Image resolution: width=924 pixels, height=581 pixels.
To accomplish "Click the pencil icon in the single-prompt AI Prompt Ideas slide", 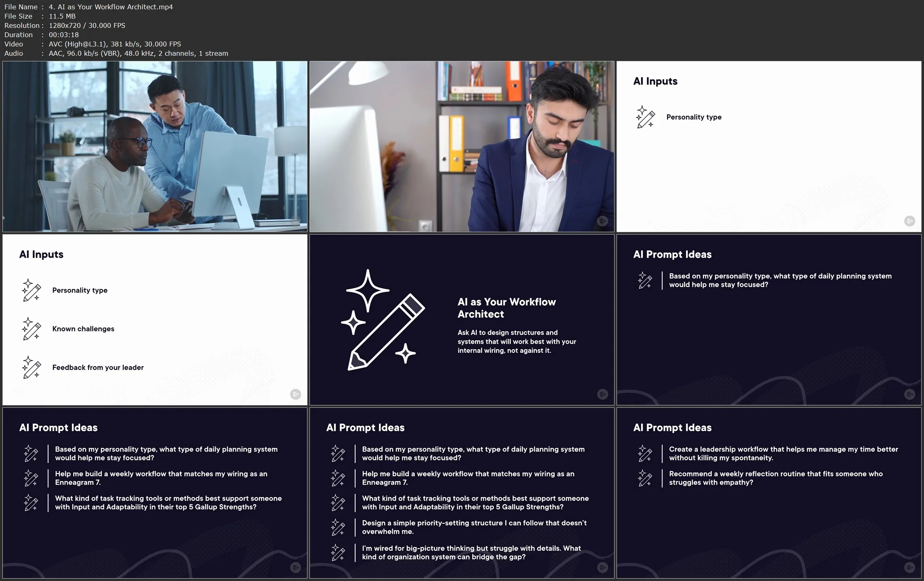I will (645, 280).
